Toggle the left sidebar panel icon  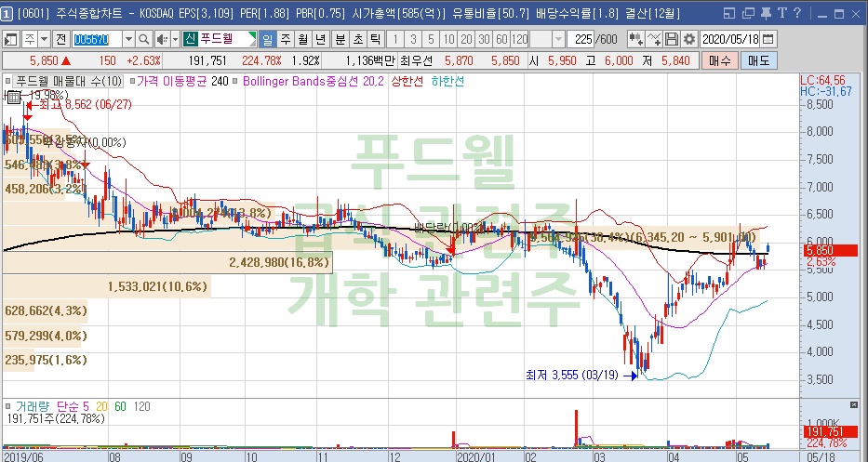10,39
